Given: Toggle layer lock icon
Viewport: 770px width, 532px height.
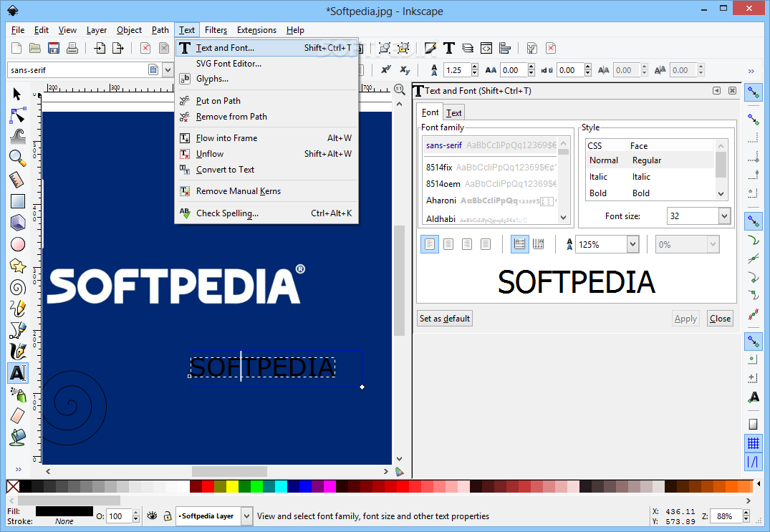Looking at the screenshot, I should tap(168, 516).
